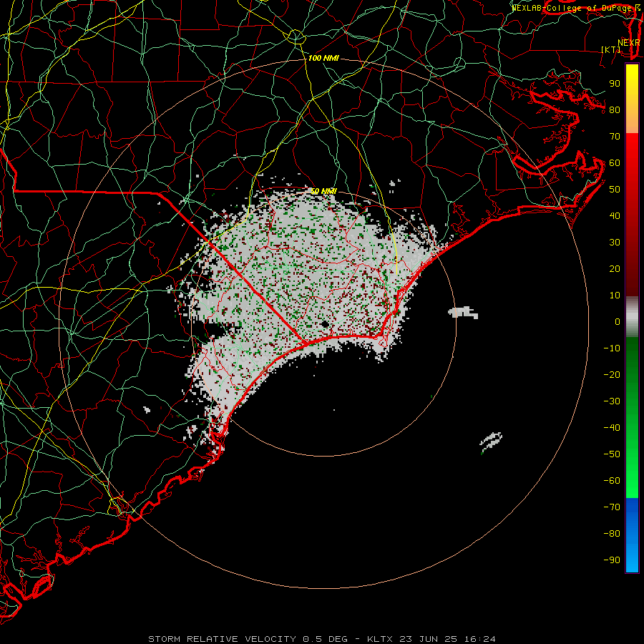
Task: Click the NEXR label above the color bar
Action: (x=628, y=43)
